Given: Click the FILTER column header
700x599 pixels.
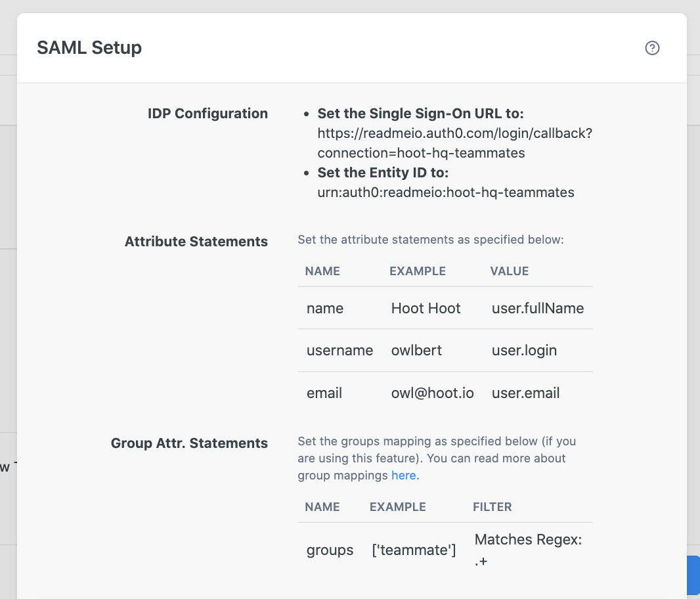Looking at the screenshot, I should (492, 507).
